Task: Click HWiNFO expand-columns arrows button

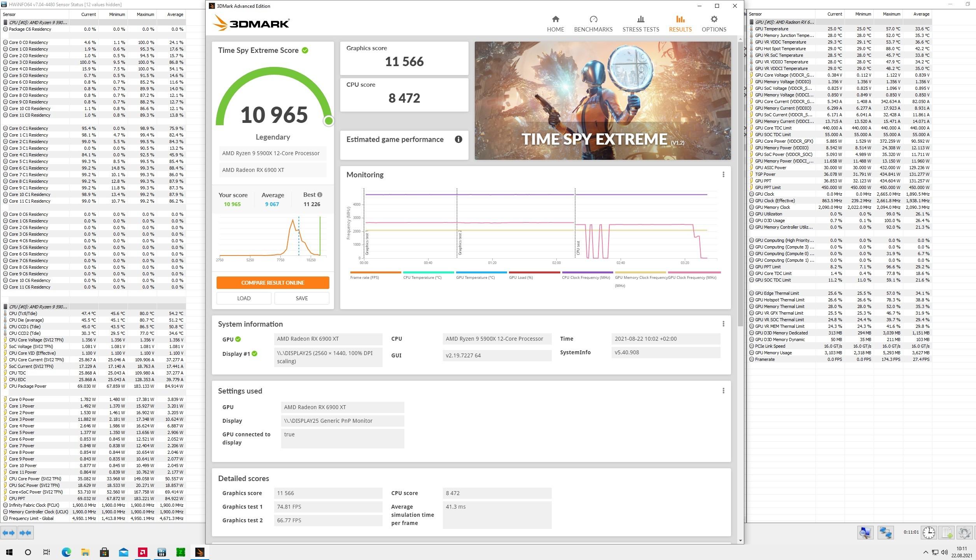Action: click(x=9, y=532)
